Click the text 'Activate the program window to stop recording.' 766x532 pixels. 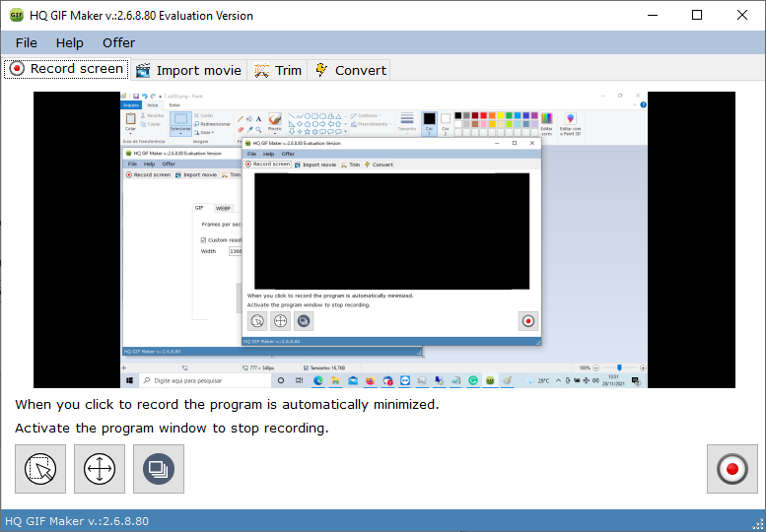coord(172,428)
